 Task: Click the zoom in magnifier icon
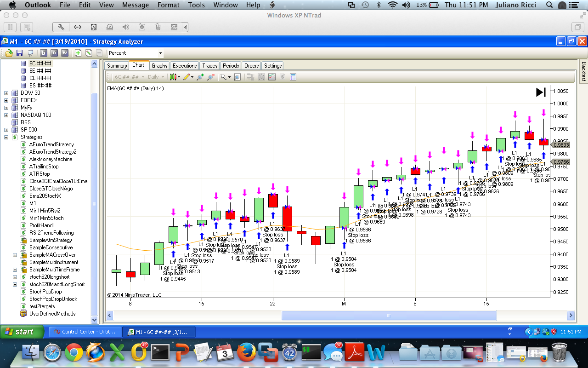[200, 77]
